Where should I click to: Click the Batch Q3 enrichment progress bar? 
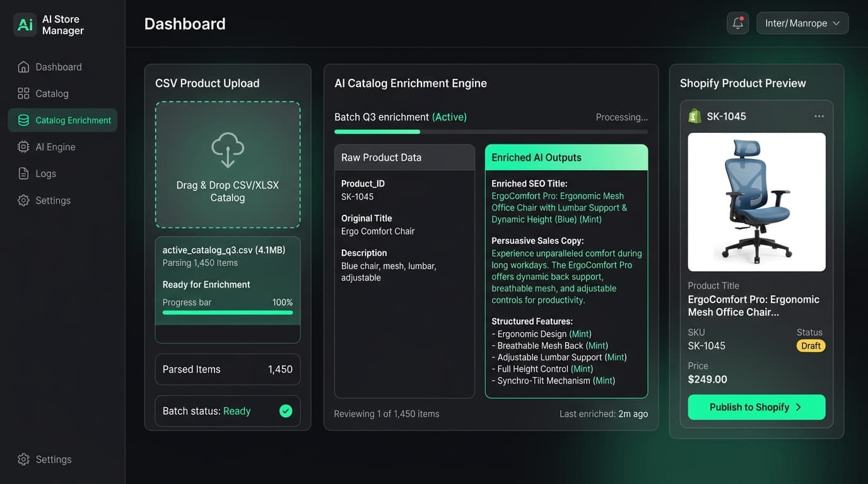point(491,132)
